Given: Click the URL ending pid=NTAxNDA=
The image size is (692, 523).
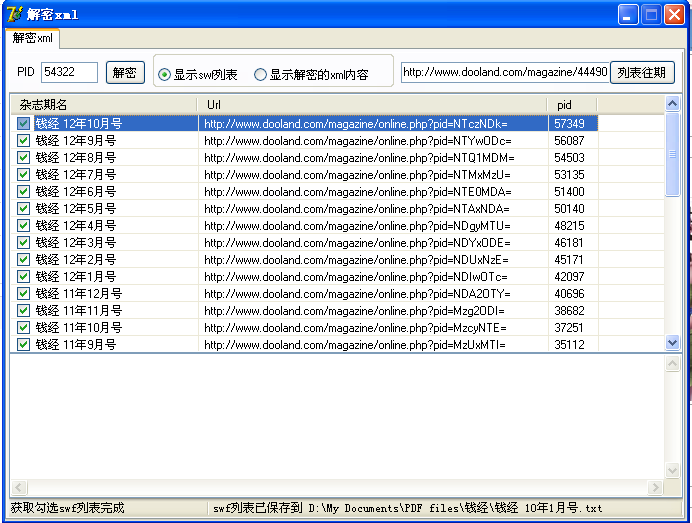Looking at the screenshot, I should [357, 209].
